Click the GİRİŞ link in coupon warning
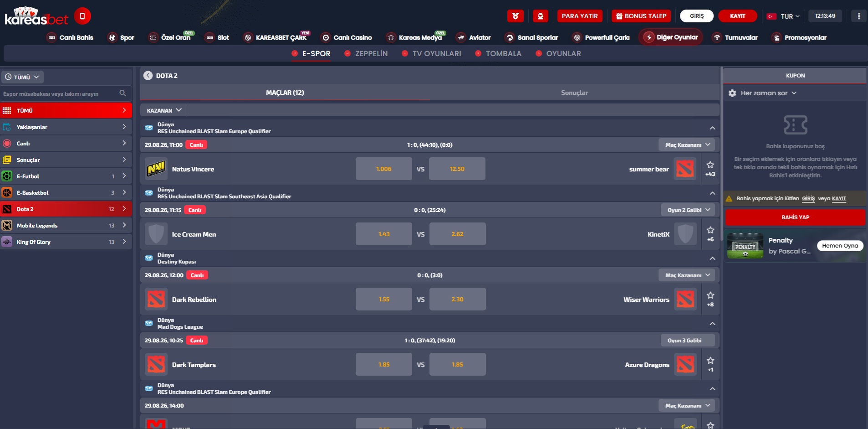868x429 pixels. 808,198
